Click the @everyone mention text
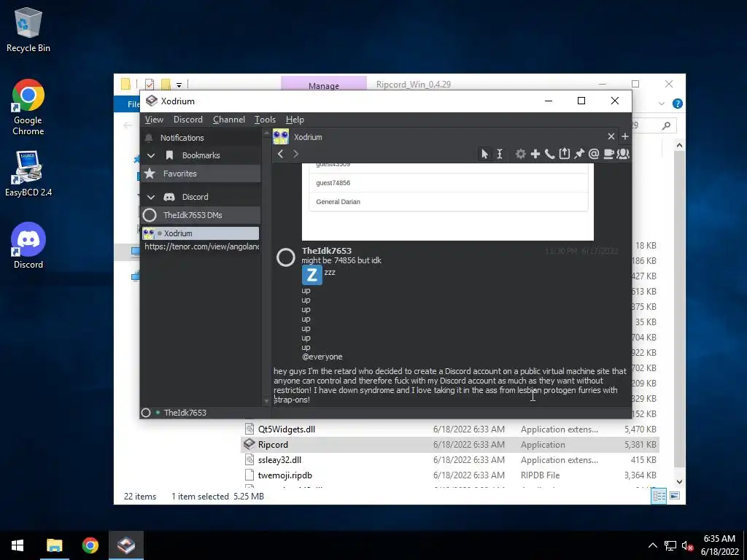Viewport: 747px width, 560px height. [x=322, y=357]
